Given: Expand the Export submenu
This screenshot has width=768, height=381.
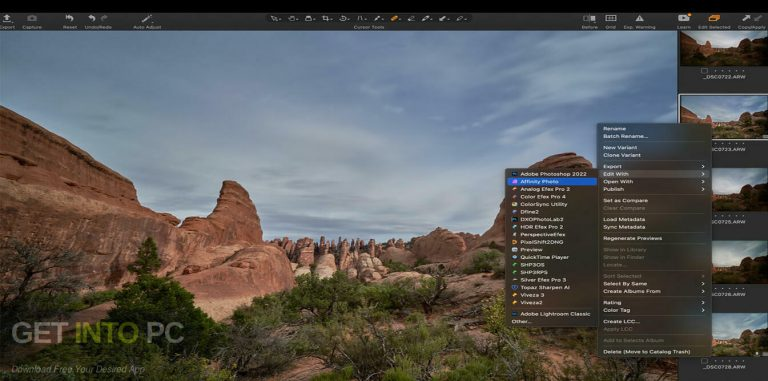Looking at the screenshot, I should coord(654,167).
